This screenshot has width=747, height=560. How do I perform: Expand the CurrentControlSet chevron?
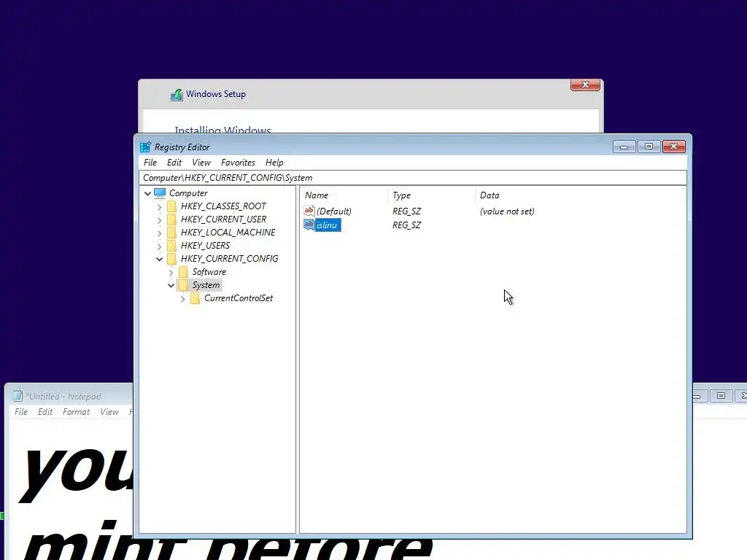182,298
